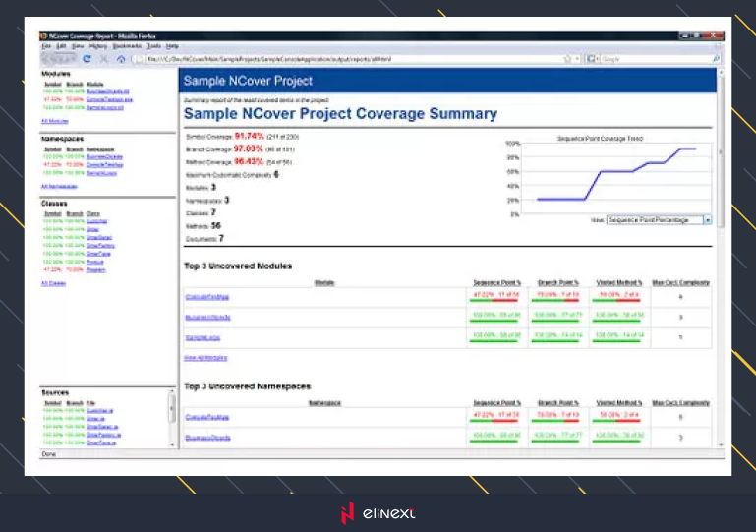Image resolution: width=756 pixels, height=532 pixels.
Task: Open ConsoleTestApp in Top 3 Uncovered Modules
Action: [206, 295]
